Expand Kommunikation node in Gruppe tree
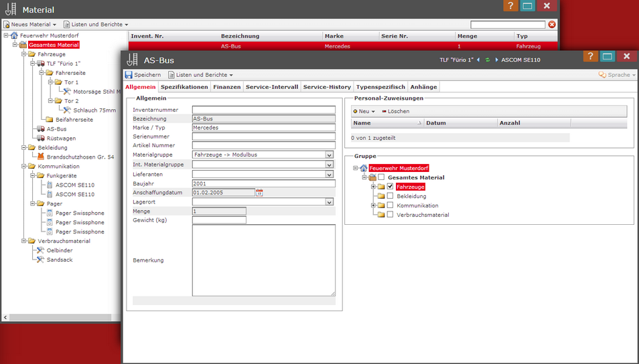Screen dimensions: 639x364 (373, 205)
